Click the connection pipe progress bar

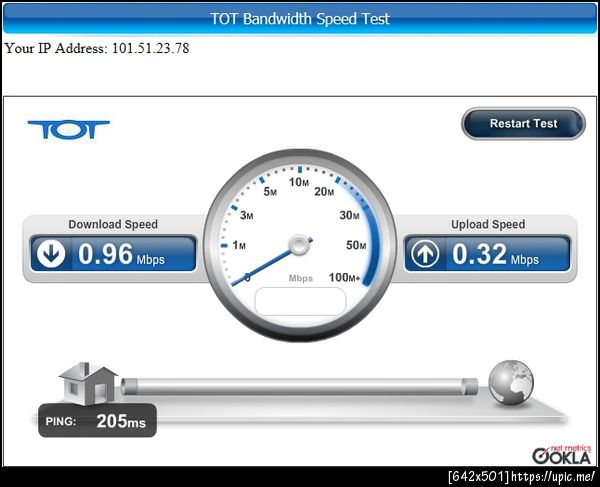(300, 386)
